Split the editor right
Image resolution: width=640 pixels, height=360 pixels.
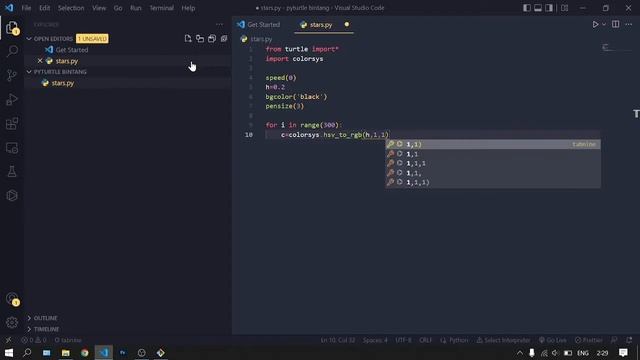pos(616,24)
